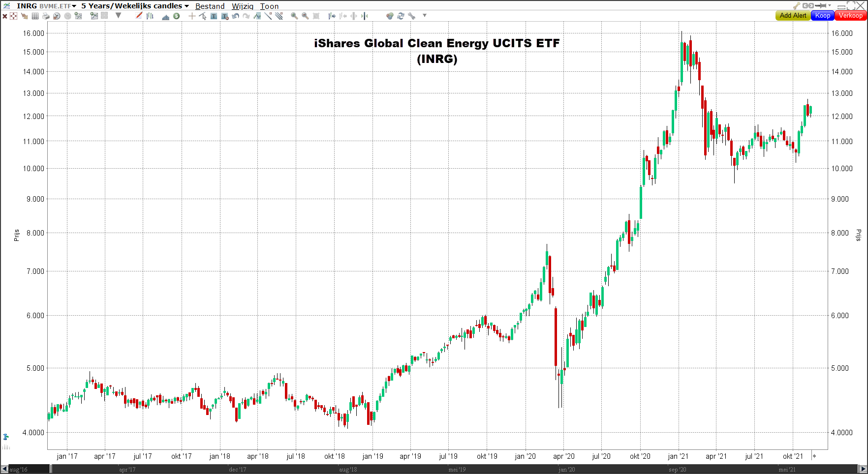Click the grey disabled circle icon
Viewport: 868px width, 474px height.
[67, 16]
